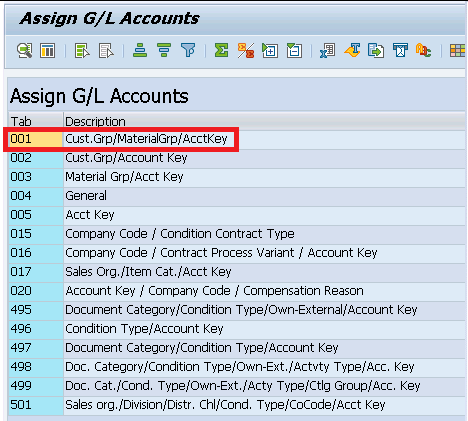Click the column display icon beside Details

pyautogui.click(x=48, y=51)
